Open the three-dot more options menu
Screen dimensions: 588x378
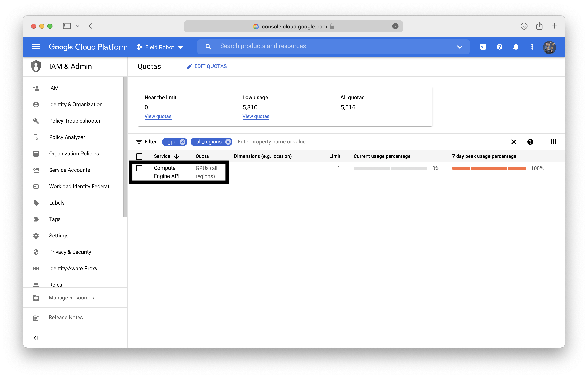point(532,47)
